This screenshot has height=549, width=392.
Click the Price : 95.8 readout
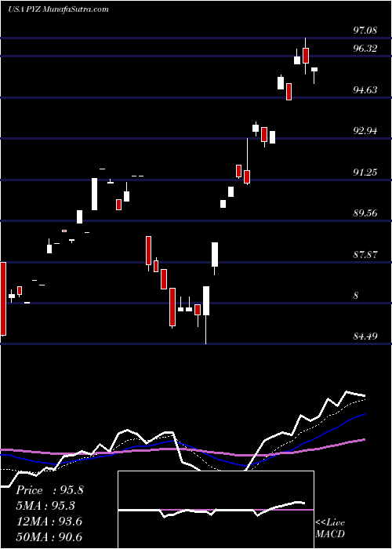(x=49, y=490)
